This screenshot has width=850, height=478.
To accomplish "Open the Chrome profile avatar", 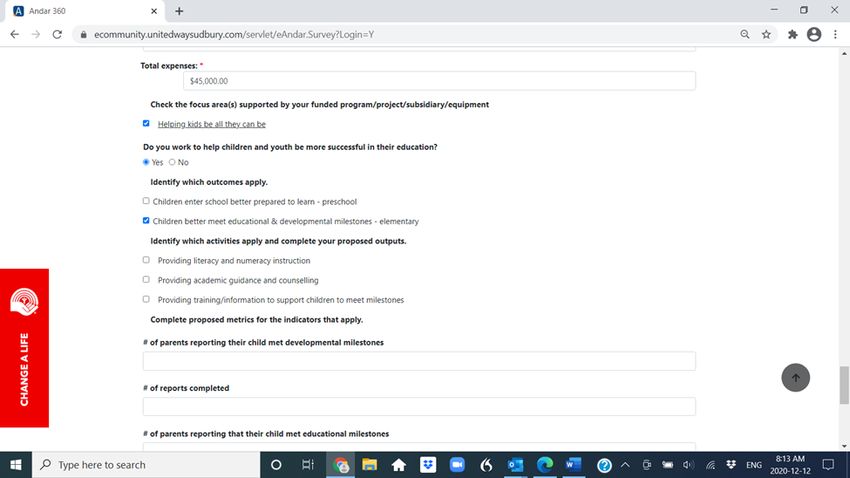I will (814, 34).
